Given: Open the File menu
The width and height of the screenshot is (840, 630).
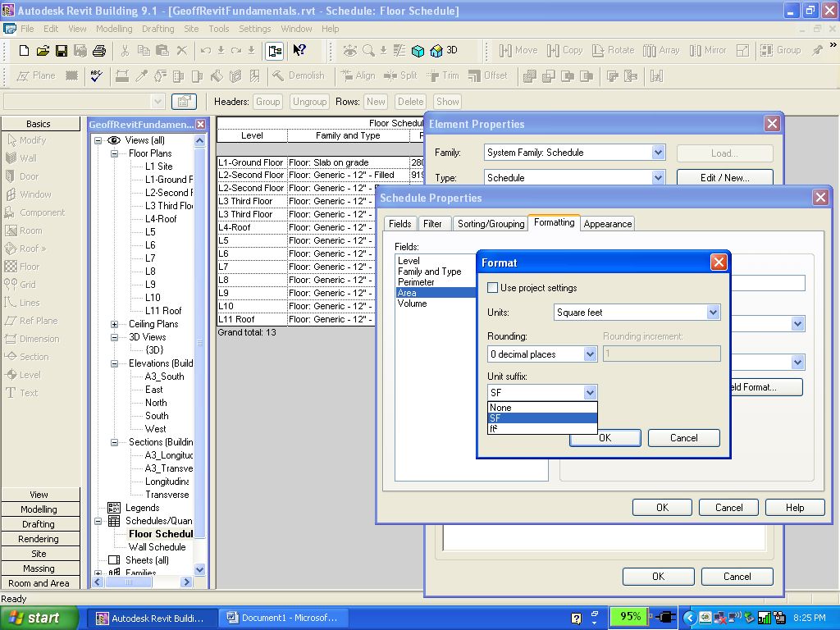Looking at the screenshot, I should [27, 29].
